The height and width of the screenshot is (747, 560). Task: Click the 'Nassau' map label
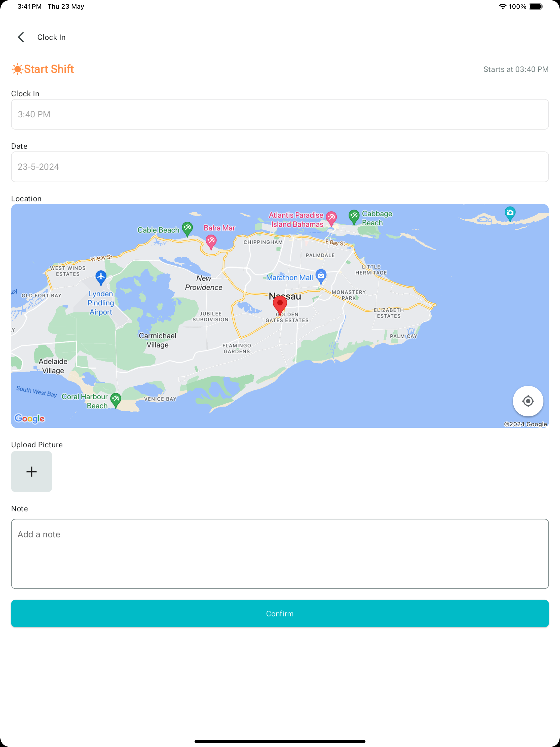pyautogui.click(x=285, y=296)
